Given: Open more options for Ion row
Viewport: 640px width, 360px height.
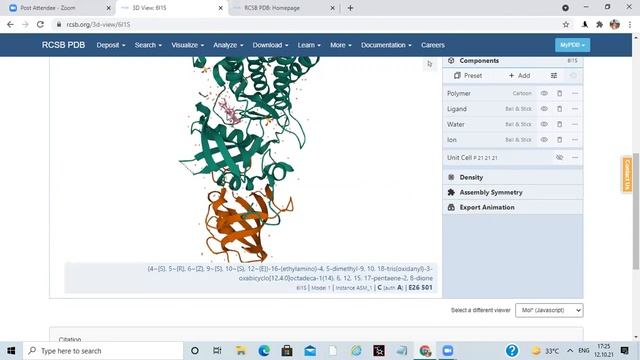Looking at the screenshot, I should point(575,140).
